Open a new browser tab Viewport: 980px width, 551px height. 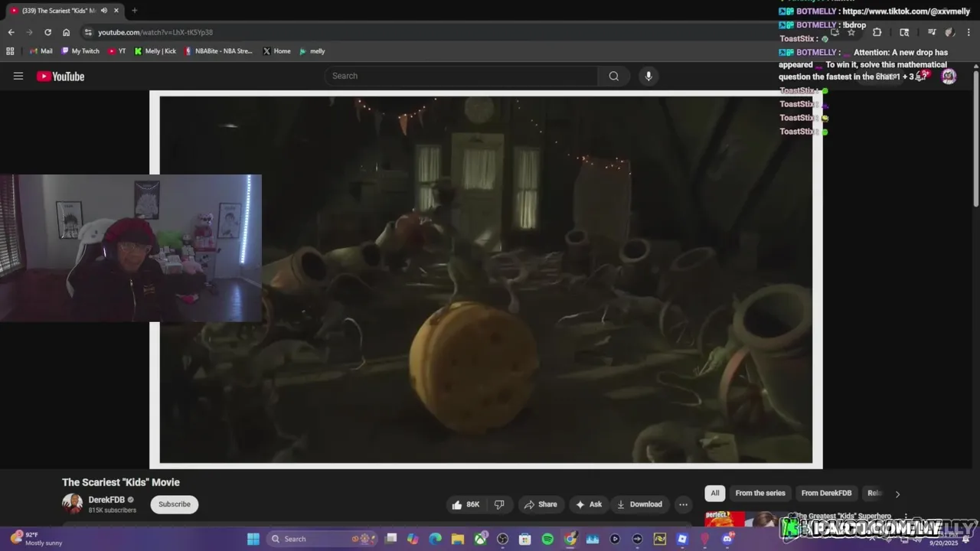134,11
